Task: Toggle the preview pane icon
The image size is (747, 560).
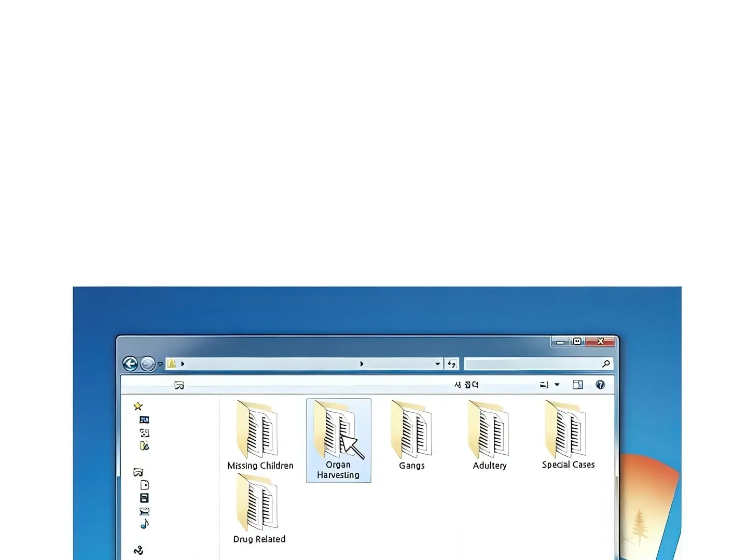Action: (x=577, y=385)
